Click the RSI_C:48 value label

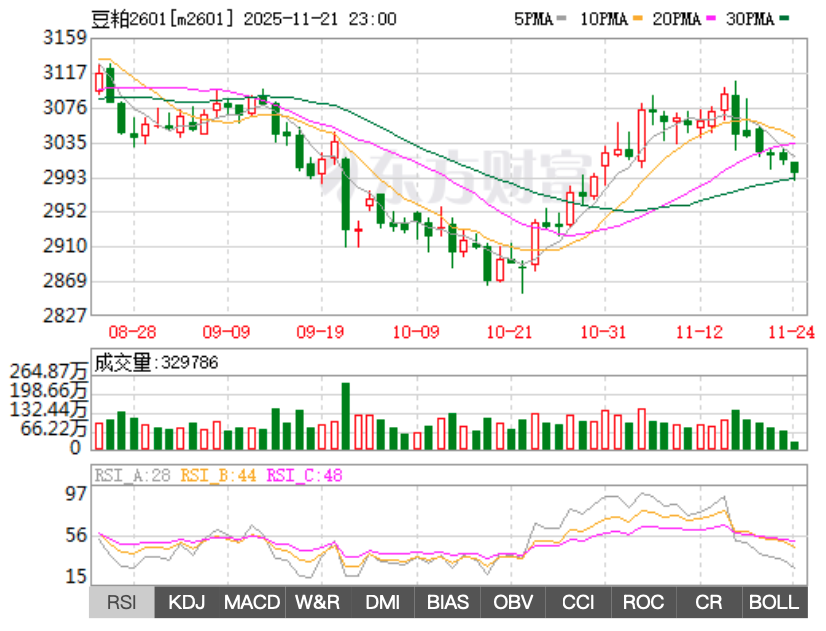303,476
